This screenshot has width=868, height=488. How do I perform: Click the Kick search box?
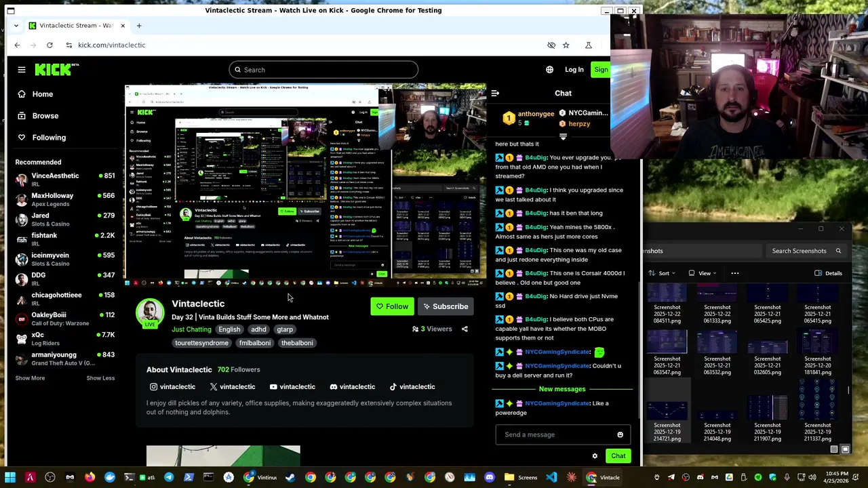click(323, 70)
